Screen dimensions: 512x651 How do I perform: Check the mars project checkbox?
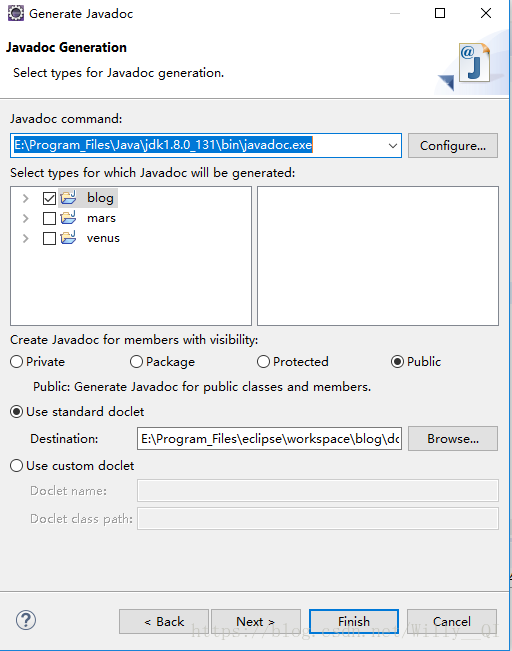click(x=49, y=218)
